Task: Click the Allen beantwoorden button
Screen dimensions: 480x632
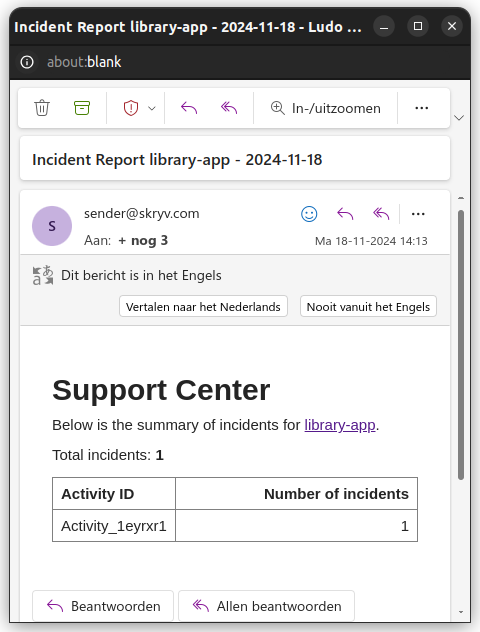Action: tap(266, 606)
